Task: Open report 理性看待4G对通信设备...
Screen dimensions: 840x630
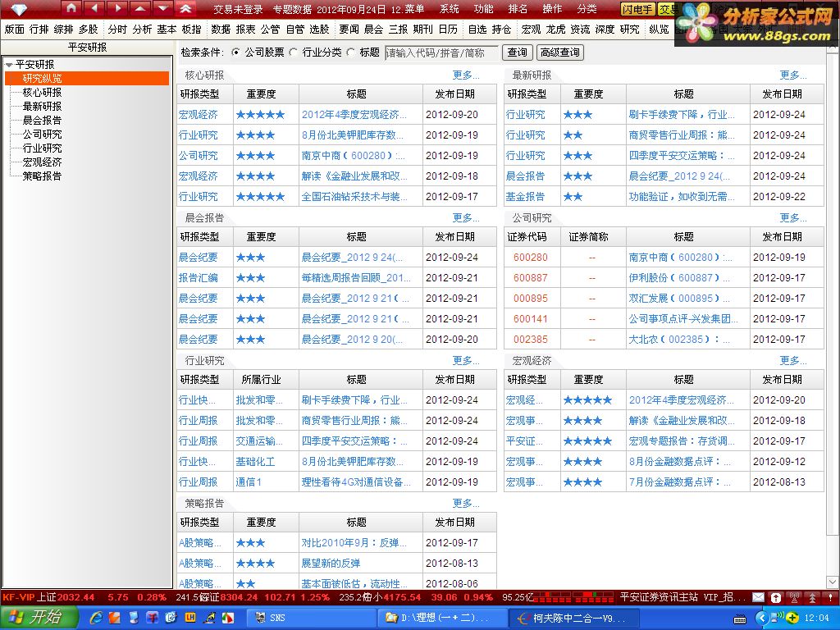Action: click(x=356, y=482)
